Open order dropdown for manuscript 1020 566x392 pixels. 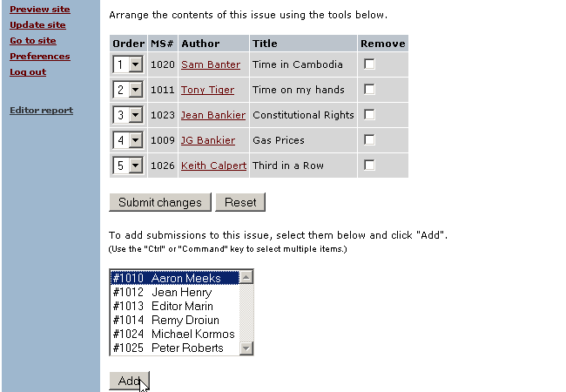(128, 64)
